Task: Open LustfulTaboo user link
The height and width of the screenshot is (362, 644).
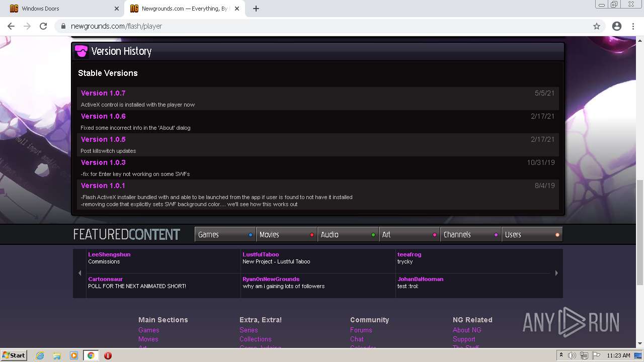Action: point(261,254)
